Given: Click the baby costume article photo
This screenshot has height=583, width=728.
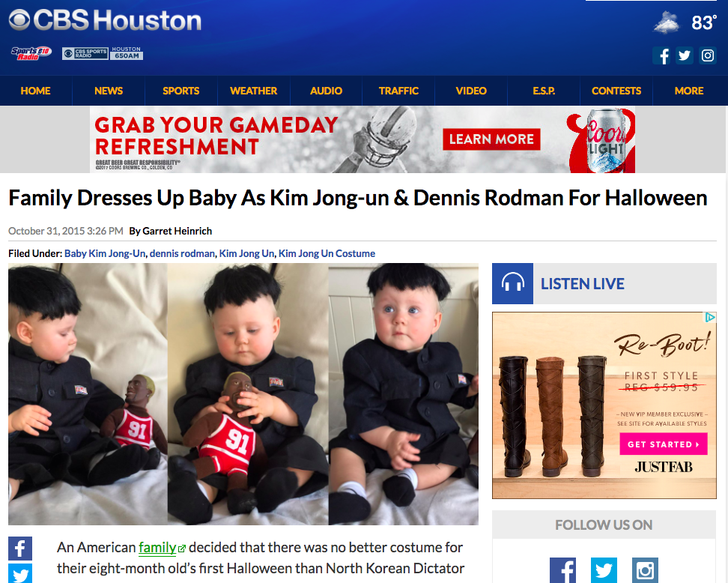Looking at the screenshot, I should 243,394.
